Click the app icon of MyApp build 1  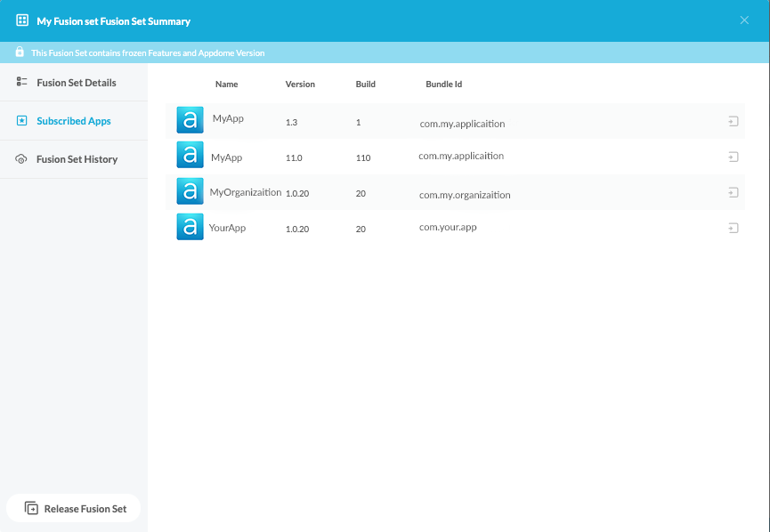point(190,120)
